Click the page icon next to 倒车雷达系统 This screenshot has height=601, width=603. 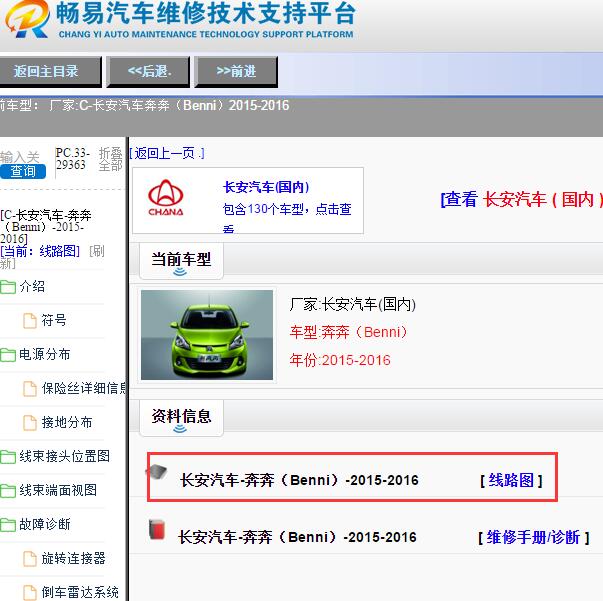tap(30, 593)
